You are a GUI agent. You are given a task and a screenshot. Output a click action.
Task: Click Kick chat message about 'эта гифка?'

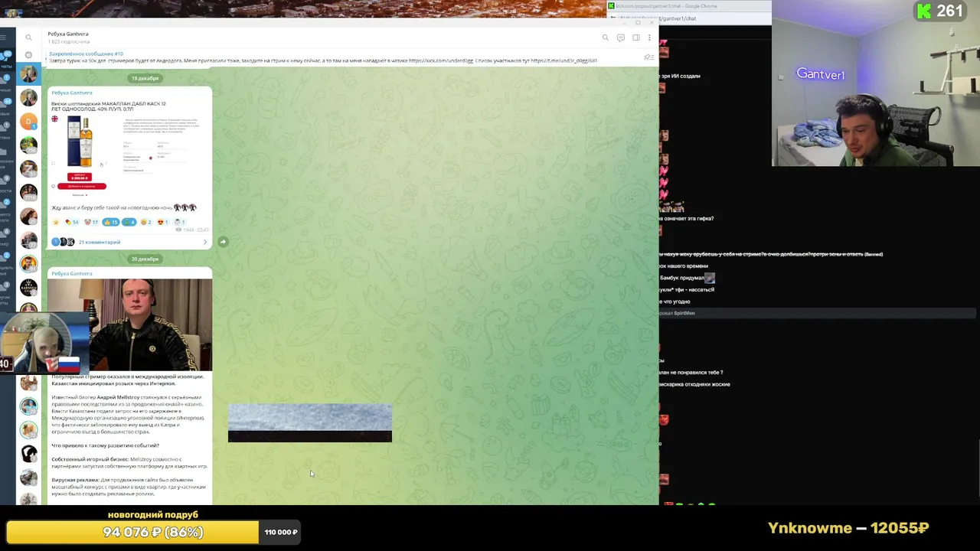point(687,218)
